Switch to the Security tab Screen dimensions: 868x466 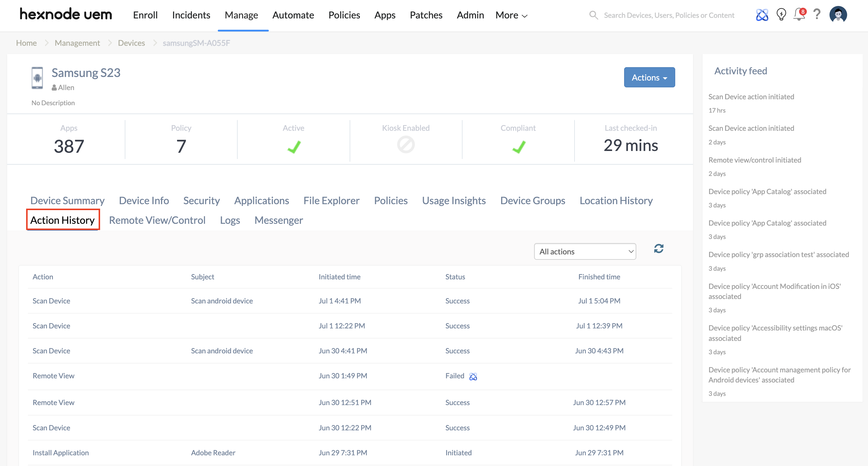point(201,201)
